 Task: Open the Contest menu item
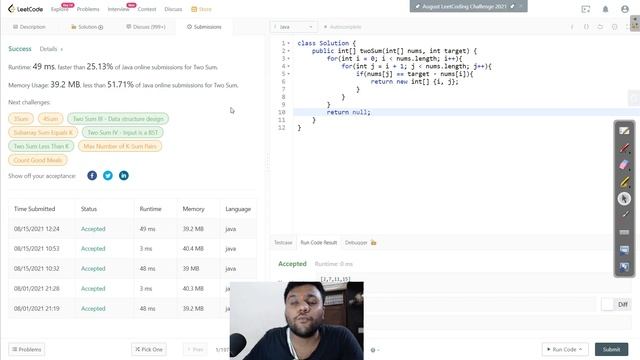point(147,9)
